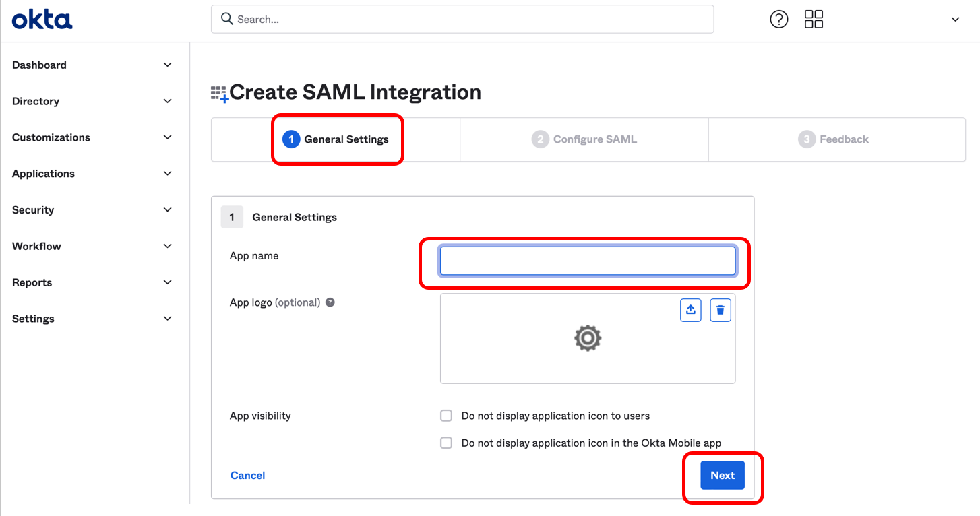Image resolution: width=980 pixels, height=516 pixels.
Task: Click the Create SAML Integration grid-plus icon
Action: (220, 94)
